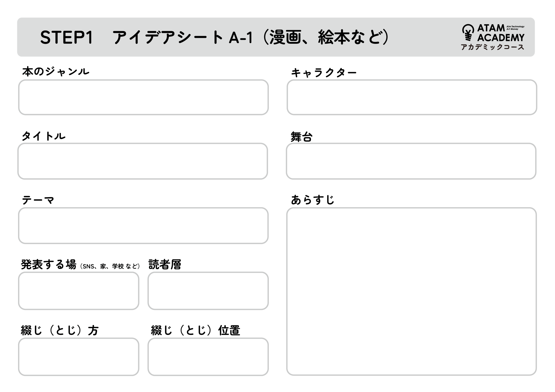The image size is (555, 392).
Task: Click the キャラクター heading label
Action: [324, 73]
